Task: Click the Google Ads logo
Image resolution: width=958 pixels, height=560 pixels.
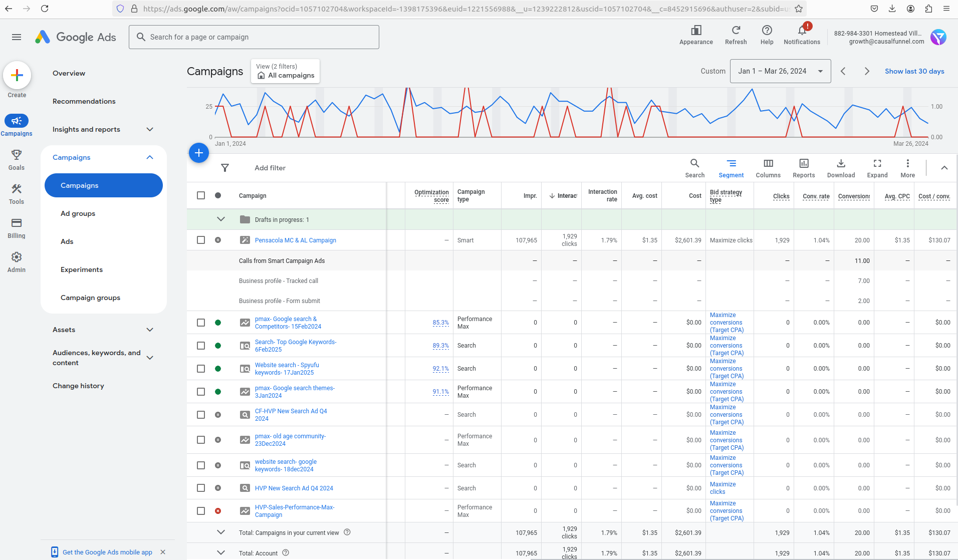Action: 76,37
